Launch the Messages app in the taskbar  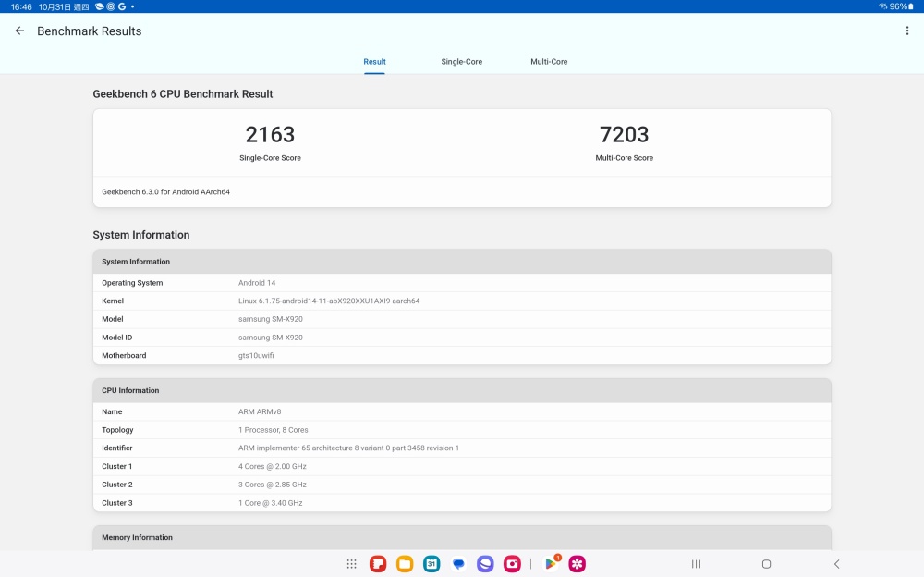click(x=458, y=564)
